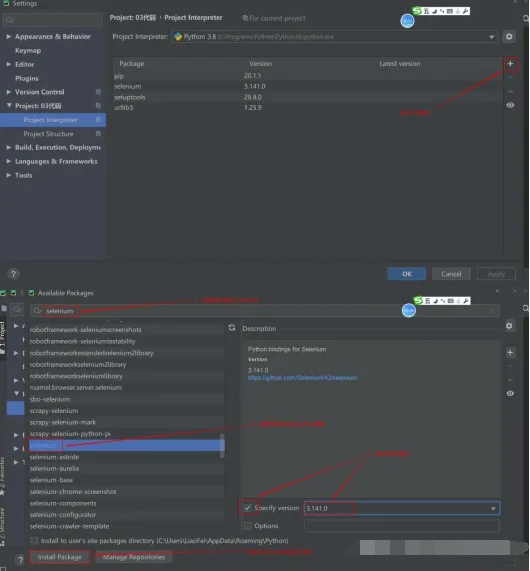Enable the Options checkbox
The height and width of the screenshot is (571, 530).
pos(248,526)
